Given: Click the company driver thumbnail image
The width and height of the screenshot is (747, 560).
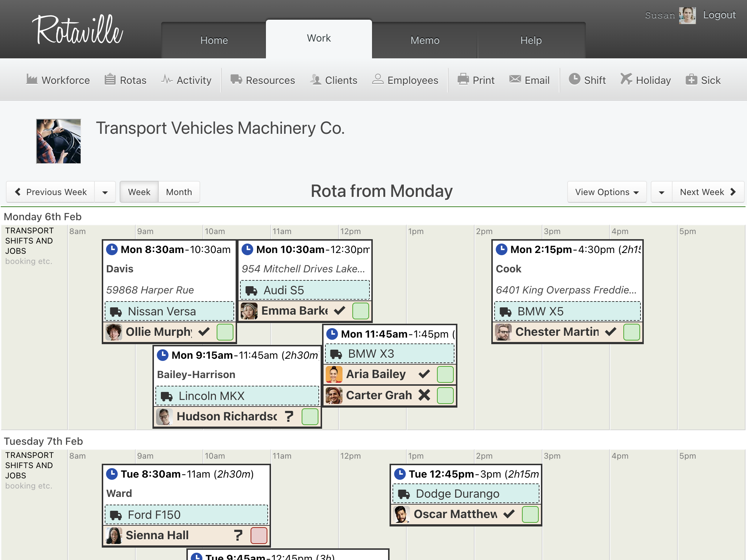Looking at the screenshot, I should (x=58, y=141).
